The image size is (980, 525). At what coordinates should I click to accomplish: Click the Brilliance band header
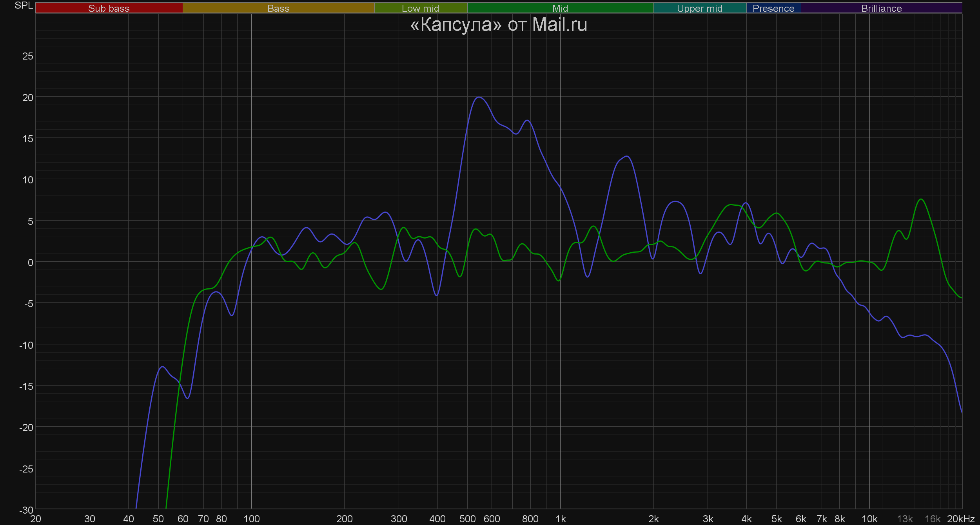point(881,8)
